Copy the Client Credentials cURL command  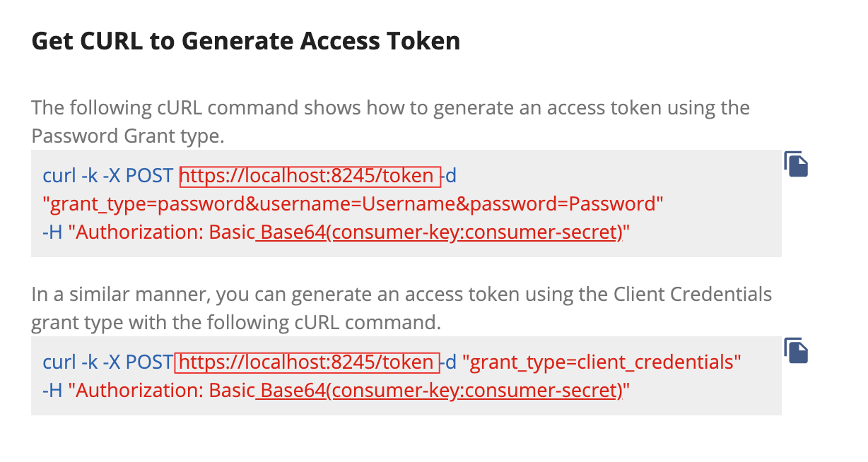pos(796,350)
